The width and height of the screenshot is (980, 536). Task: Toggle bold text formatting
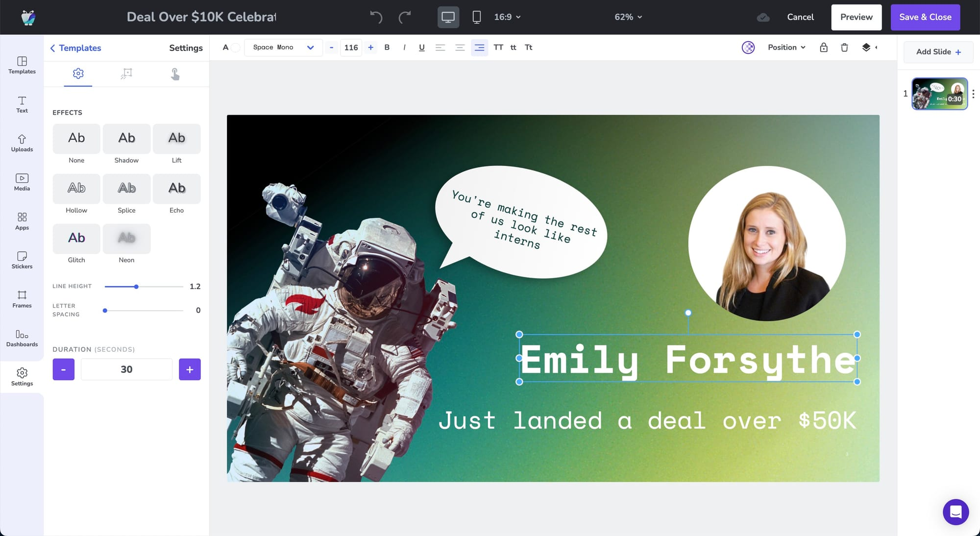click(387, 48)
